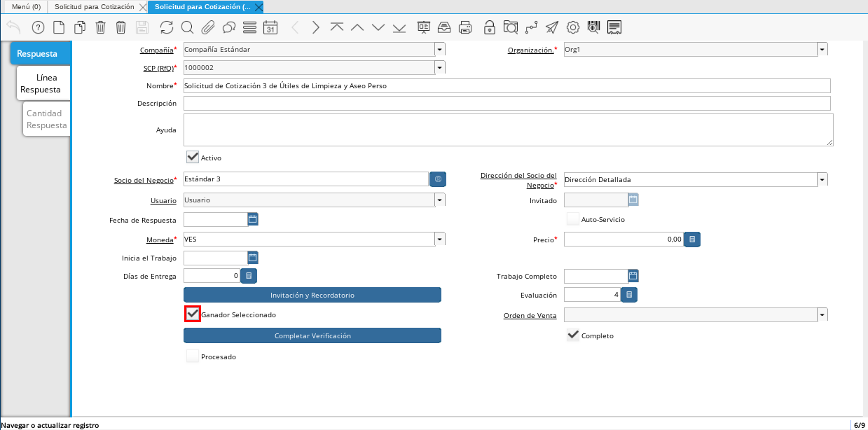Screen dimensions: 868x430
Task: Expand the Moneda dropdown
Action: coord(439,240)
